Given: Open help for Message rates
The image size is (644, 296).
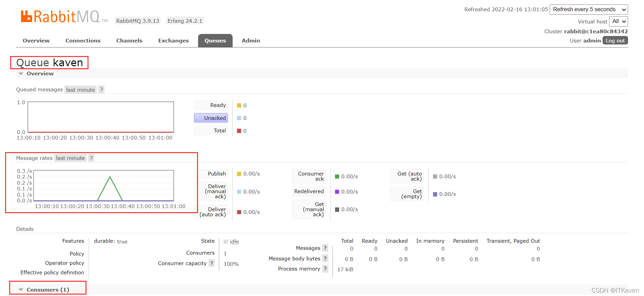Looking at the screenshot, I should pyautogui.click(x=91, y=158).
